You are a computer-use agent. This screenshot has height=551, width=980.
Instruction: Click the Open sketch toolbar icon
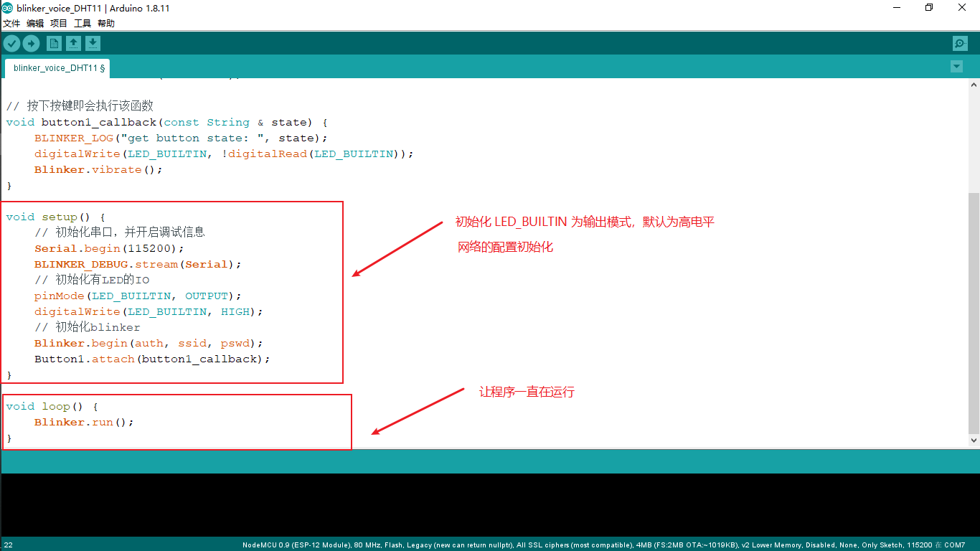click(73, 43)
